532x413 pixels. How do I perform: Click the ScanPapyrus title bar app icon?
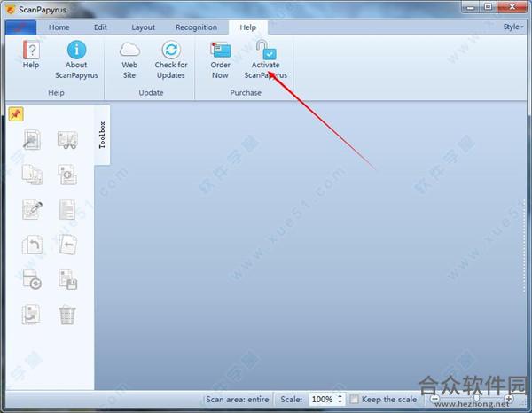click(x=11, y=10)
